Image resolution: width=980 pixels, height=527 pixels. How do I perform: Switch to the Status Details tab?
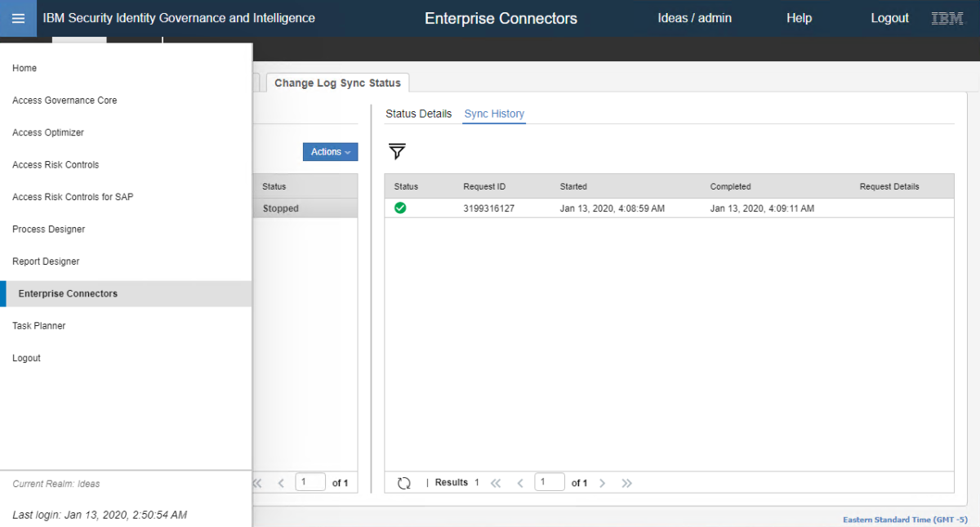(418, 114)
